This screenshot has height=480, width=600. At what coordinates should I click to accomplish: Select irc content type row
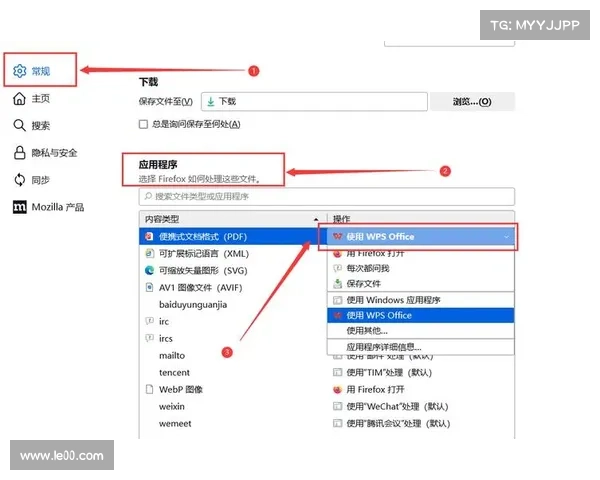tap(233, 321)
